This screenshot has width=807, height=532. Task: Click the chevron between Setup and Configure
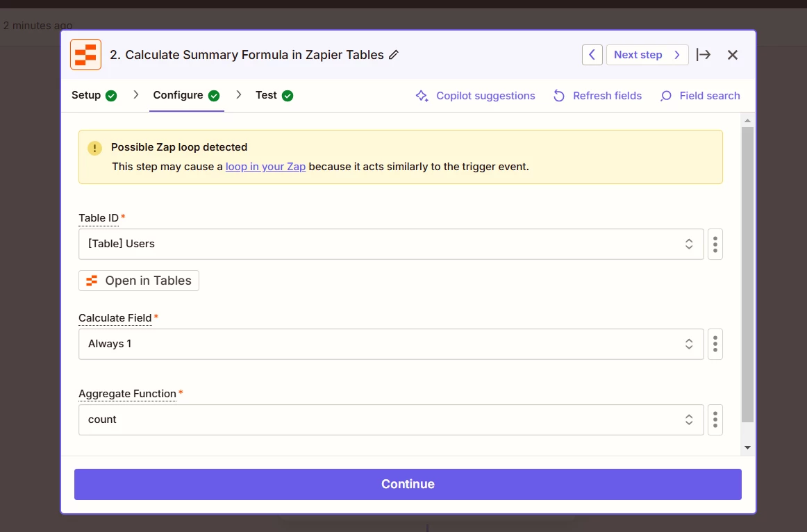click(x=136, y=94)
